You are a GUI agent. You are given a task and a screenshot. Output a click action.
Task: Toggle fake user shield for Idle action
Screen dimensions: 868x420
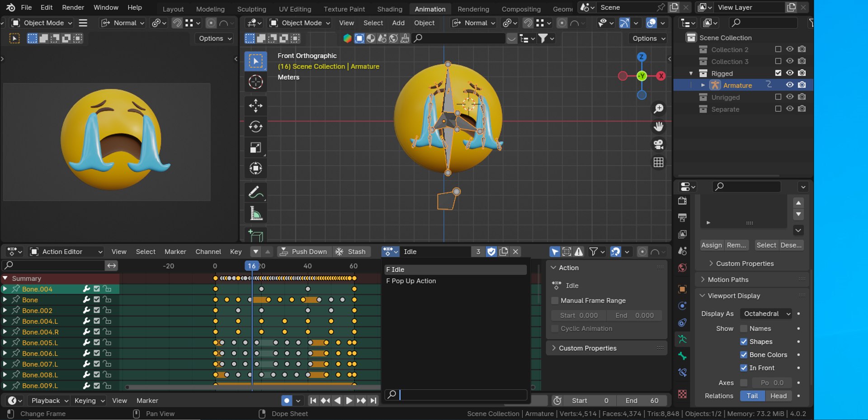click(x=491, y=252)
